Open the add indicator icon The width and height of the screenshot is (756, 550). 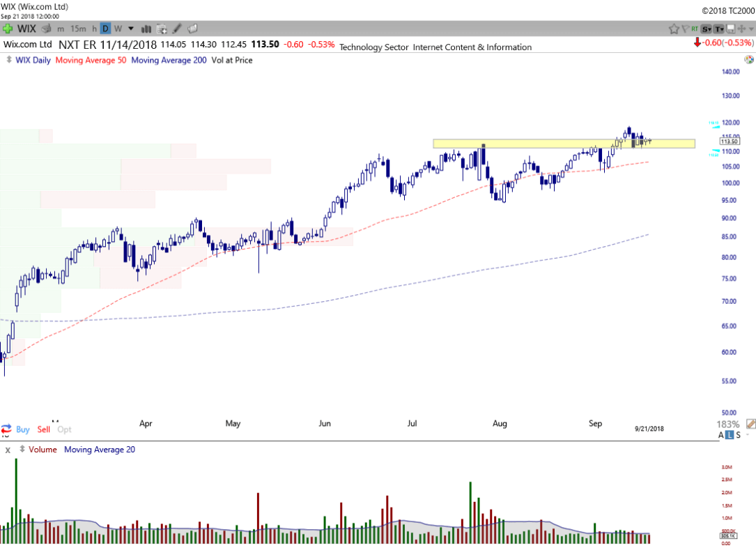[x=162, y=29]
